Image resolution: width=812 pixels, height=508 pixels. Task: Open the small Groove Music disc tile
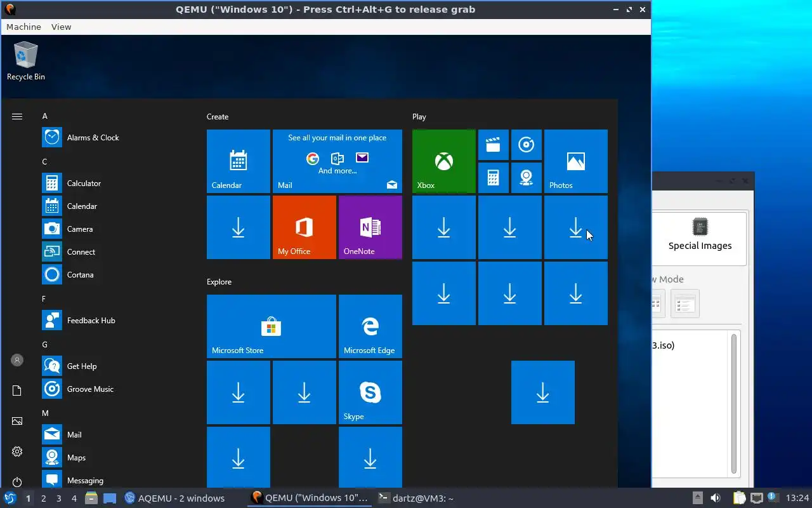[527, 145]
